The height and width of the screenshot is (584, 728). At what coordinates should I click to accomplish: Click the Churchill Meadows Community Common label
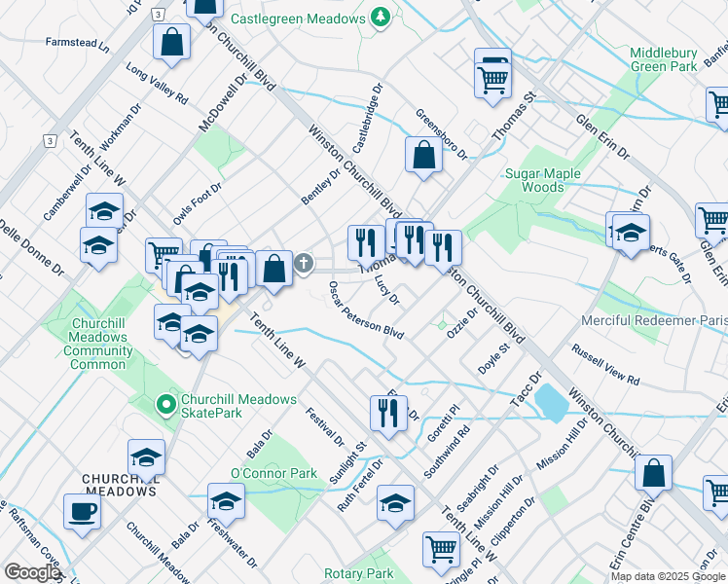click(x=99, y=337)
